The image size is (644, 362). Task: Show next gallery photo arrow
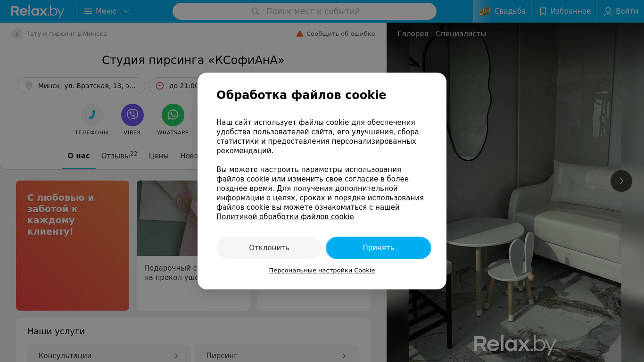pyautogui.click(x=621, y=181)
